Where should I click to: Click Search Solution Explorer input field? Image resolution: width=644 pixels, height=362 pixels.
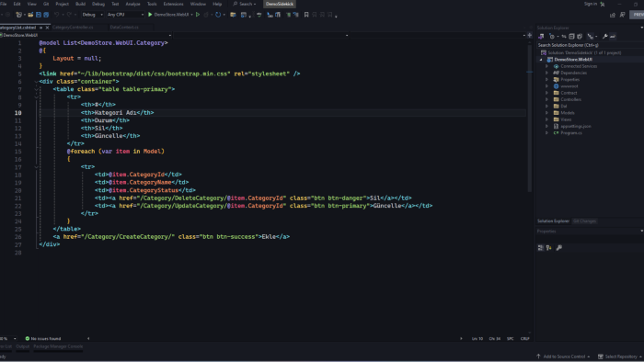tap(590, 45)
